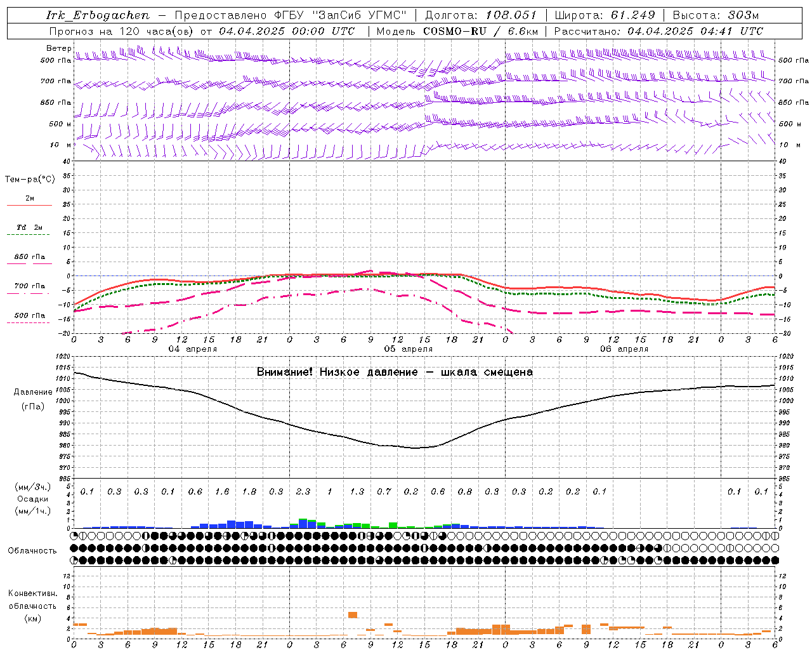Image resolution: width=812 pixels, height=650 pixels.
Task: Click the (мм/3ч.) precipitation unit label
Action: tap(33, 487)
